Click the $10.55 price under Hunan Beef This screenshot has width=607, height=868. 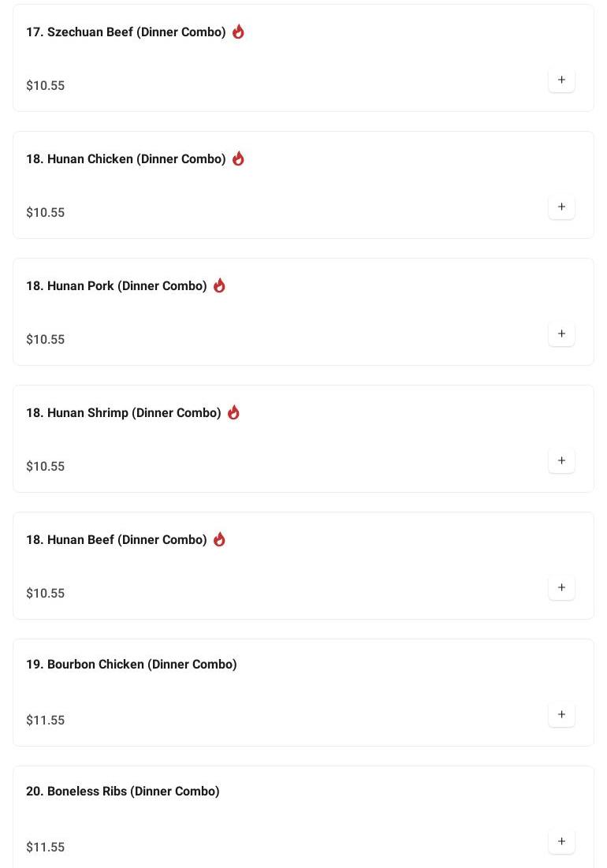pyautogui.click(x=46, y=593)
